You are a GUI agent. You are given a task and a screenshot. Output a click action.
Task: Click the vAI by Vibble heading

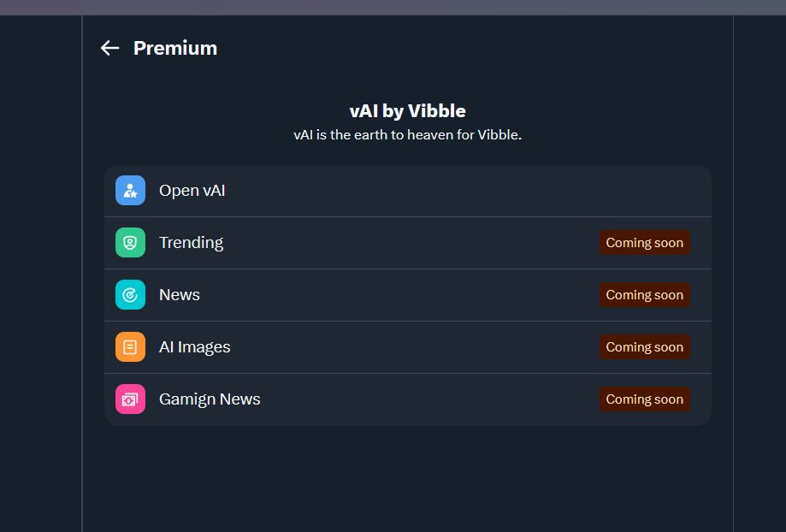click(x=407, y=111)
